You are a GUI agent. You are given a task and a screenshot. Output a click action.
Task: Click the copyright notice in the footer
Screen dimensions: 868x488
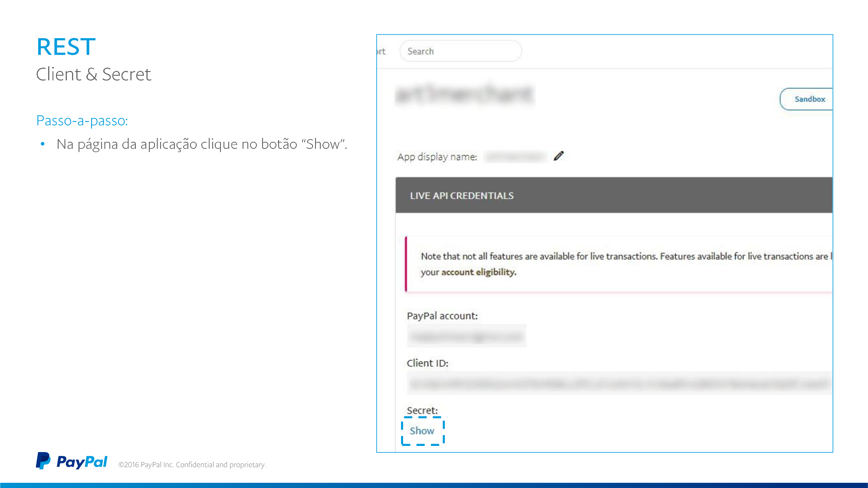tap(192, 465)
